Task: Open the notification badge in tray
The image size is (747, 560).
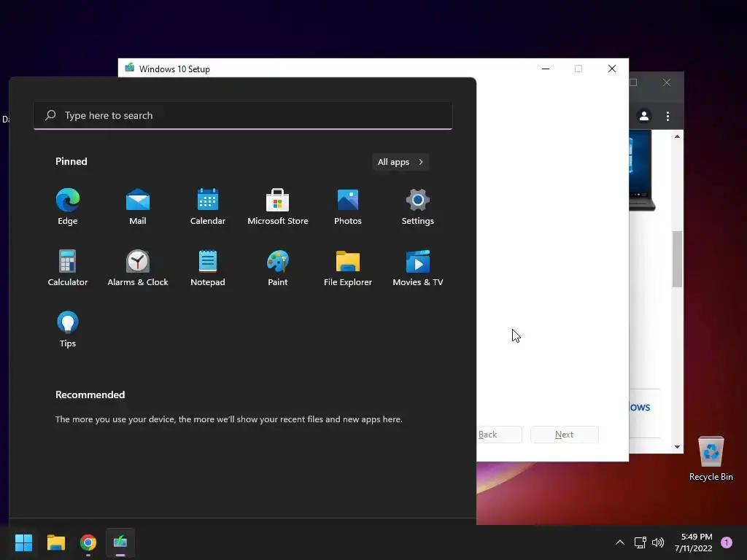Action: point(727,542)
